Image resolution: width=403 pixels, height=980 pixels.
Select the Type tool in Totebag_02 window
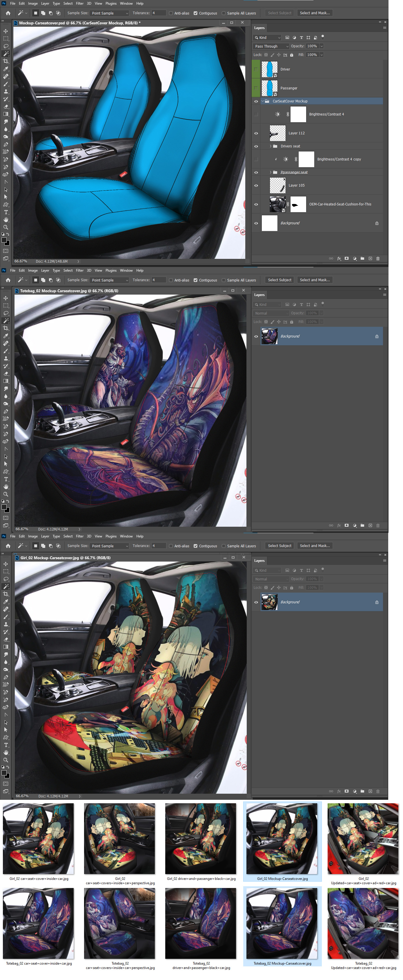[6, 479]
